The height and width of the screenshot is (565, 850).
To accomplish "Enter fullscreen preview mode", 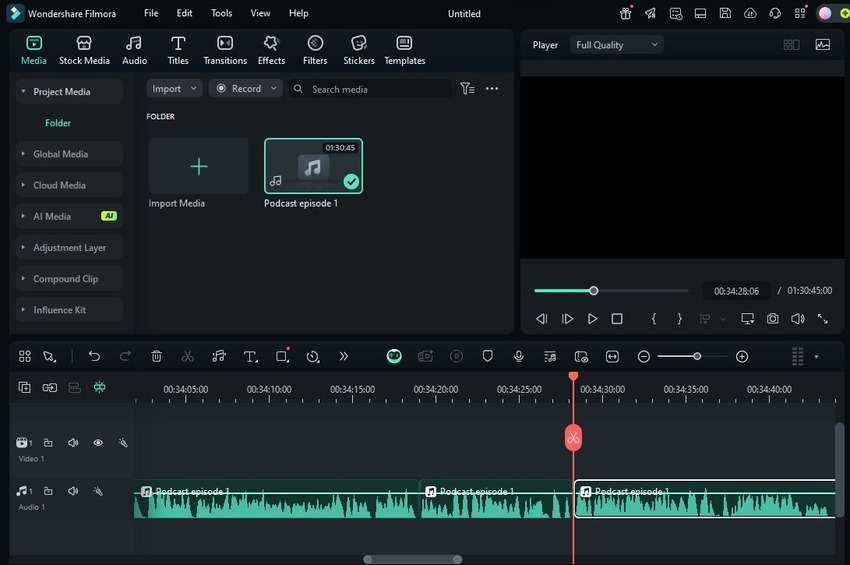I will [x=822, y=319].
